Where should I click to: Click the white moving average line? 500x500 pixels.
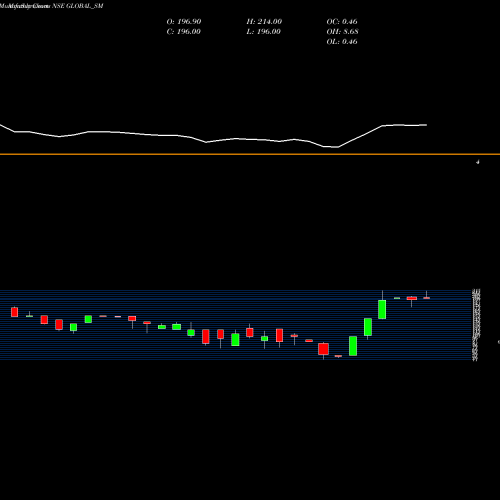[x=213, y=141]
